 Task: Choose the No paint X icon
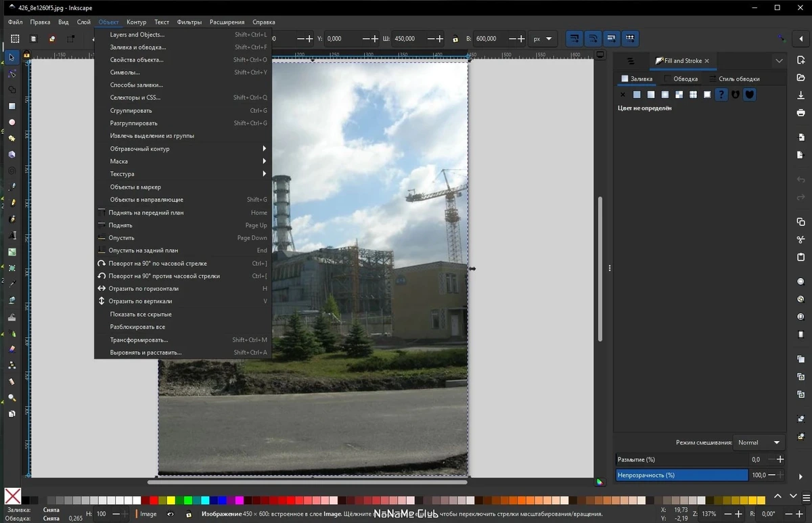[x=623, y=95]
